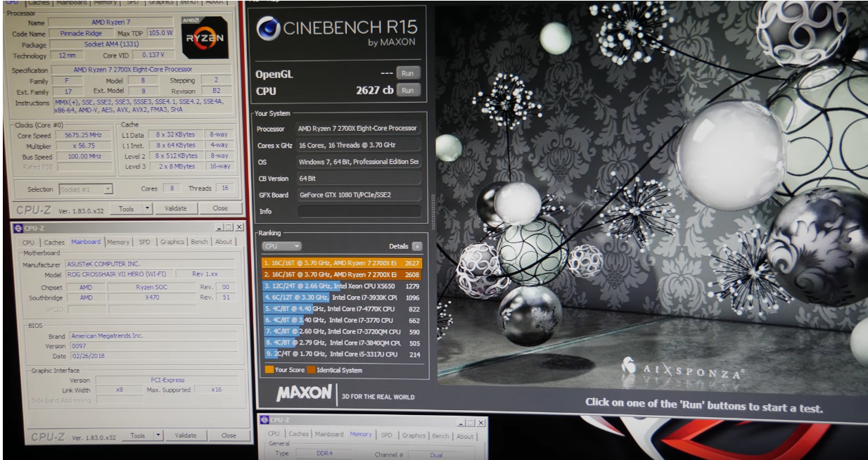
Task: Open About tab in CPU-Z Mainboard window
Action: tap(224, 242)
